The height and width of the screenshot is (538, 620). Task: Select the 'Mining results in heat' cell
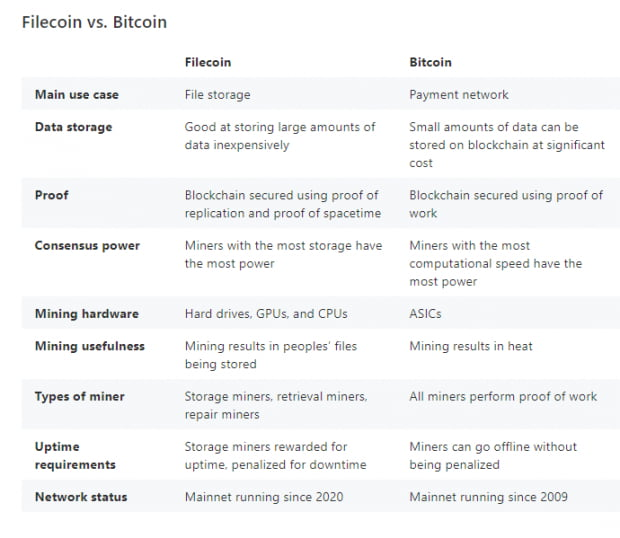471,346
